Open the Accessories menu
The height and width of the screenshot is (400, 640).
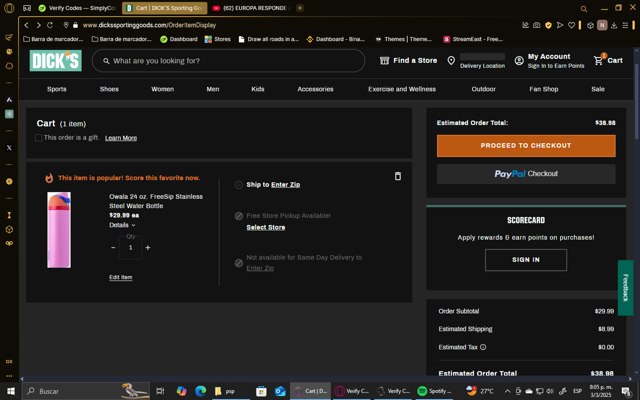pyautogui.click(x=315, y=89)
